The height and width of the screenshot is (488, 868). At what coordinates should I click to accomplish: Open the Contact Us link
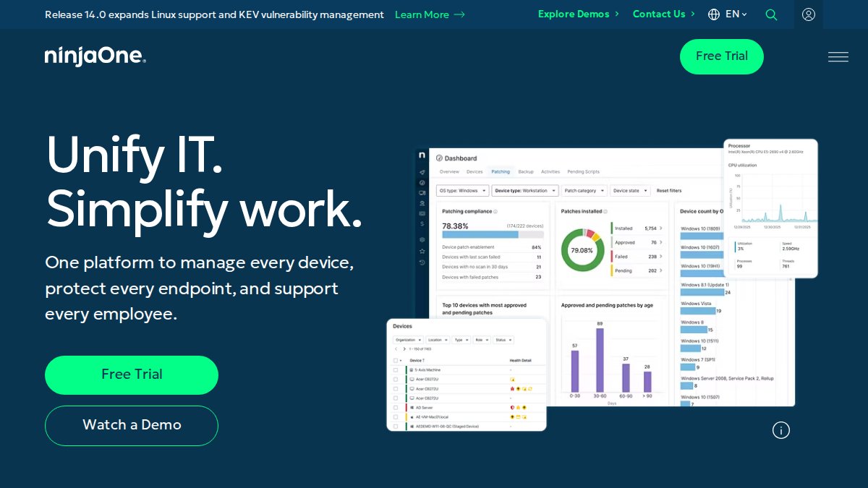(659, 14)
